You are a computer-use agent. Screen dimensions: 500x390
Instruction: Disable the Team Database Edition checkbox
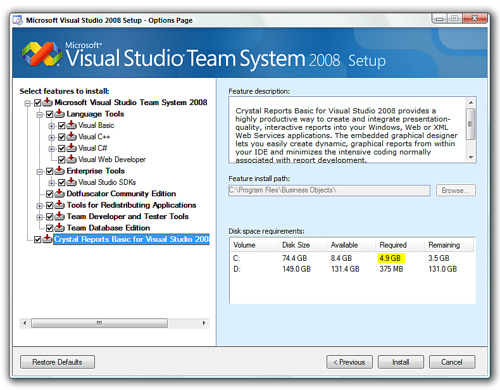pos(49,228)
